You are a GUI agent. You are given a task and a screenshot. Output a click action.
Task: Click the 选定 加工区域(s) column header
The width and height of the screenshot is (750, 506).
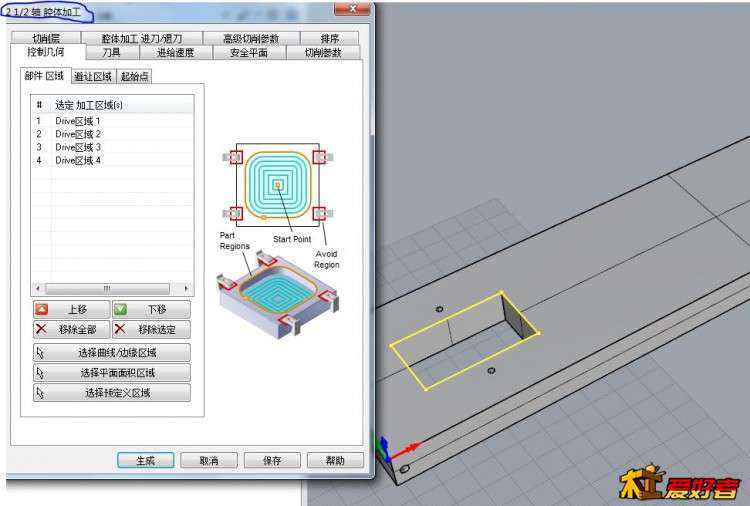pyautogui.click(x=122, y=105)
